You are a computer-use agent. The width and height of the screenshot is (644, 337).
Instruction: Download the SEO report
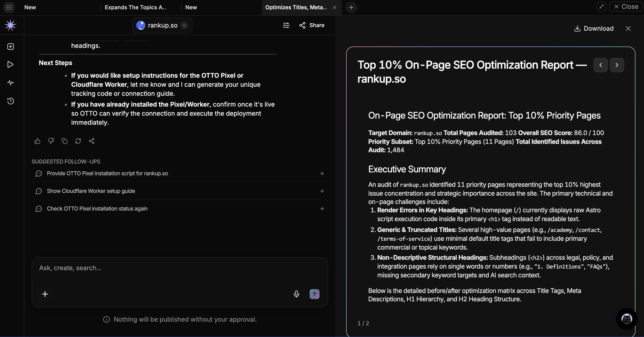tap(594, 28)
